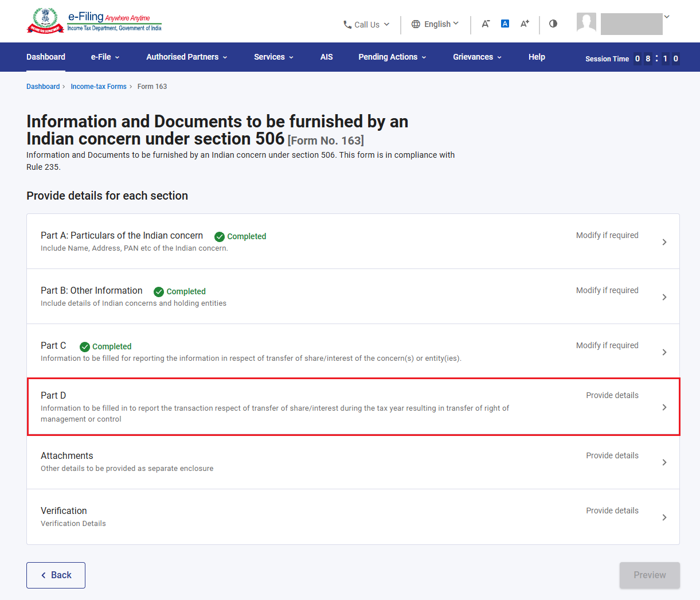This screenshot has height=600, width=700.
Task: Click the Income-tax Forms breadcrumb link
Action: click(99, 87)
